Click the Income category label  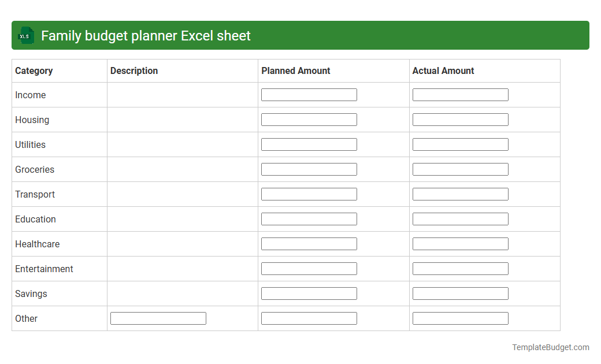point(30,95)
